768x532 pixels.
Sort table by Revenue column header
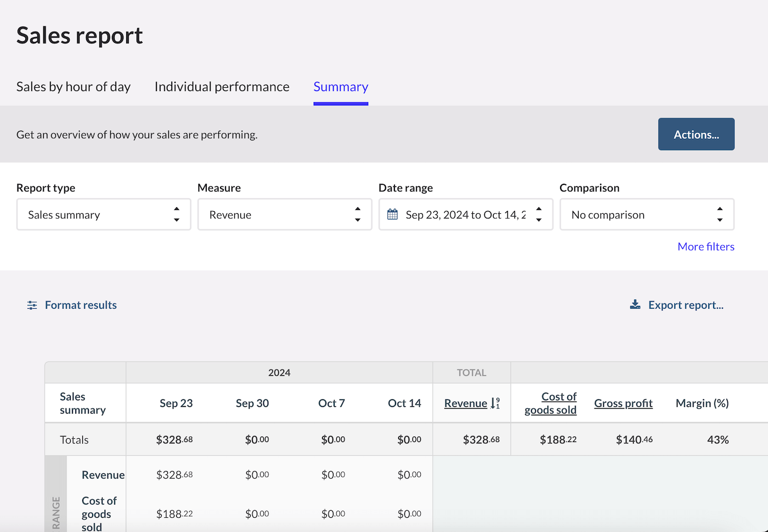[465, 403]
